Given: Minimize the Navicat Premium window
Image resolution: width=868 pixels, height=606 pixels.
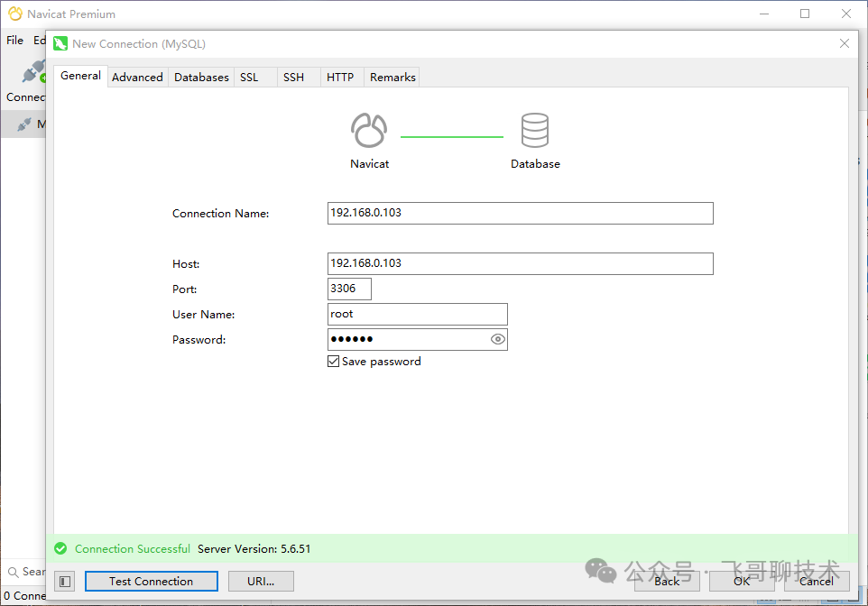Looking at the screenshot, I should coord(764,14).
